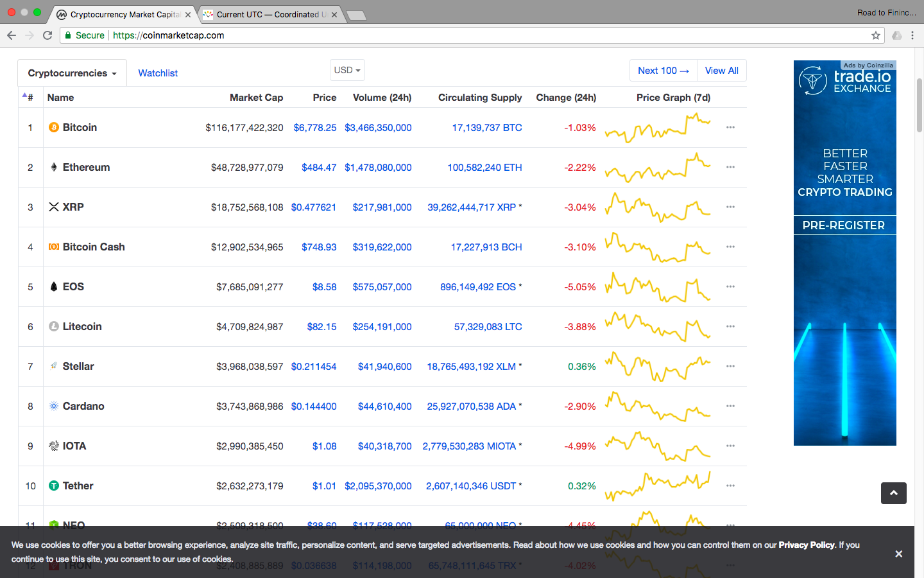Click the Litecoin supply 57,329,083 LTC
Viewport: 924px width, 578px height.
[488, 326]
